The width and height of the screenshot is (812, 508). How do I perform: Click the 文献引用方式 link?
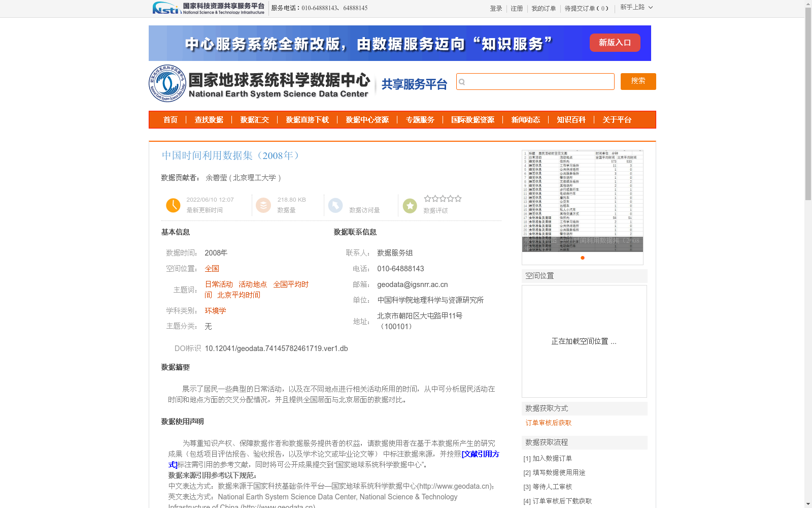point(480,454)
